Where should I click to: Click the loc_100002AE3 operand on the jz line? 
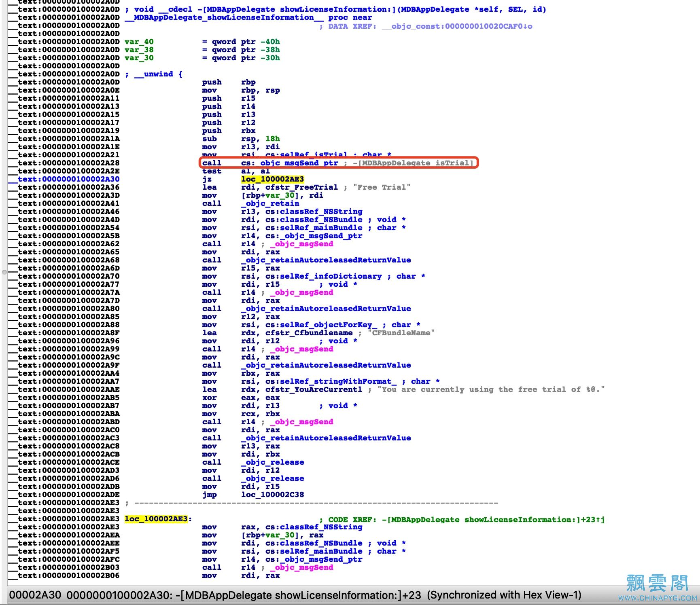(x=272, y=179)
